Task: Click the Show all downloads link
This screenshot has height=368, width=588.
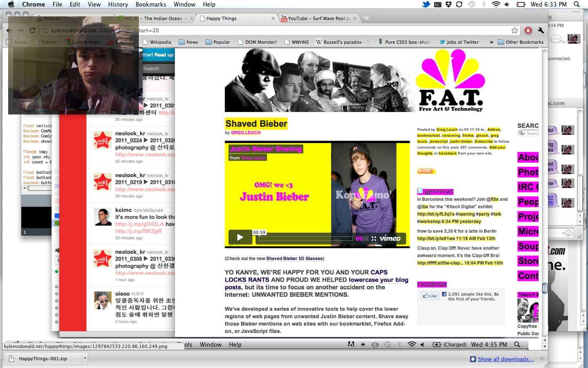Action: coord(506,359)
